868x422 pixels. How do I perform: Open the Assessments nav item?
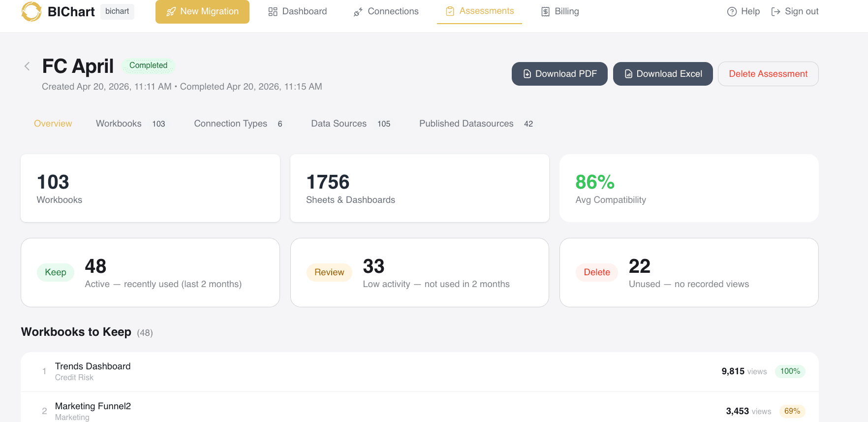(479, 11)
